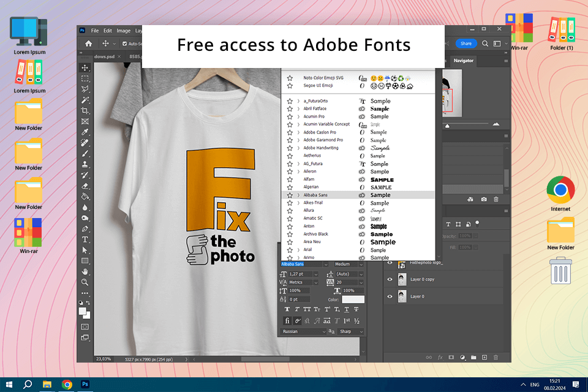Choose the Abril Fatface font

358,109
